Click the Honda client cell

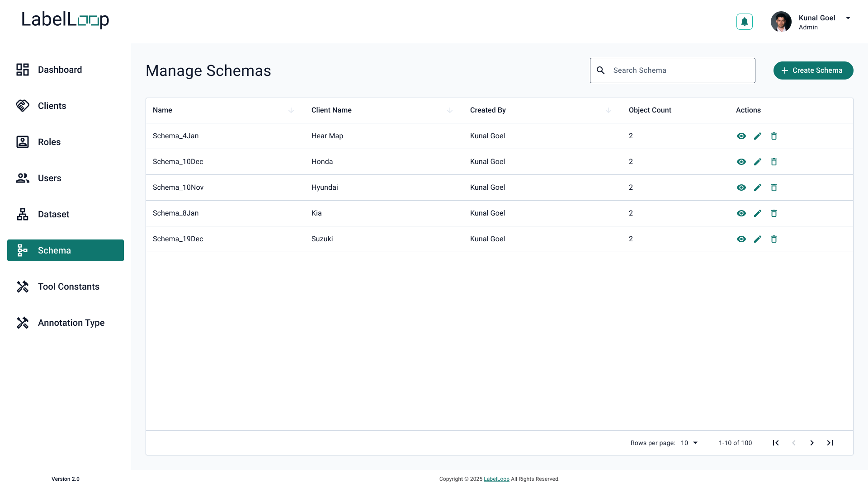click(322, 162)
